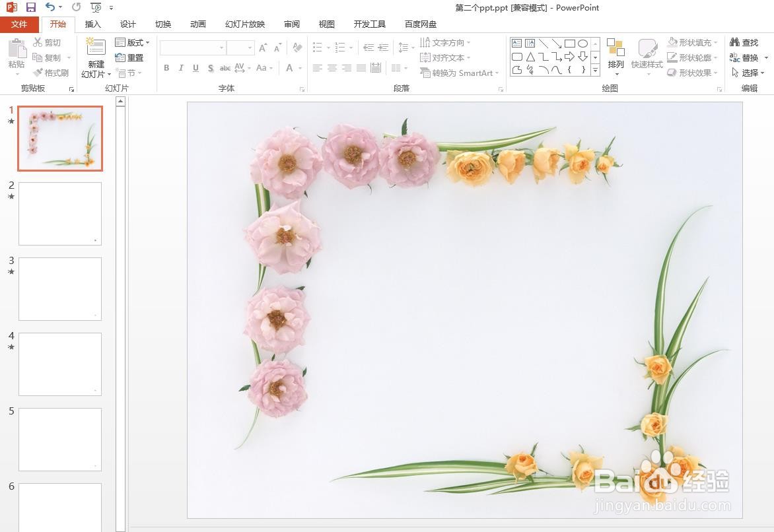
Task: Open the 审阅 (Review) tab
Action: [292, 24]
